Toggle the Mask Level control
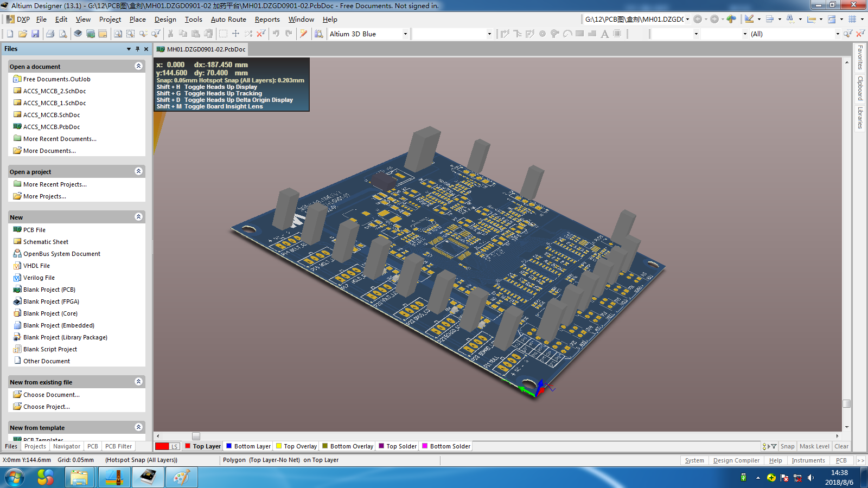 click(814, 446)
